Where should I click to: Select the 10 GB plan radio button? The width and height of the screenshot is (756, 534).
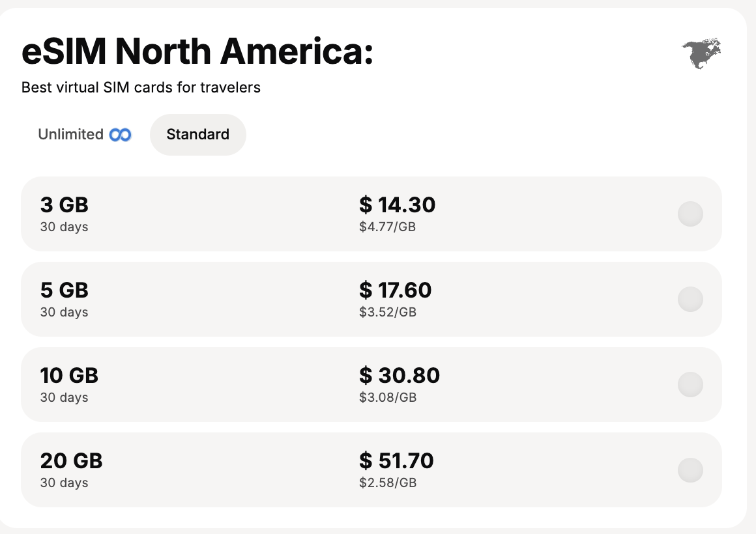690,384
